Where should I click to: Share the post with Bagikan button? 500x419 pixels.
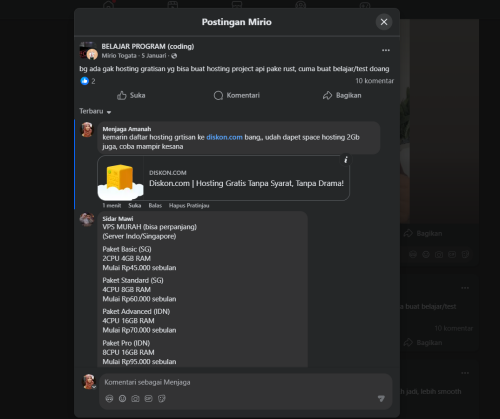(x=342, y=95)
